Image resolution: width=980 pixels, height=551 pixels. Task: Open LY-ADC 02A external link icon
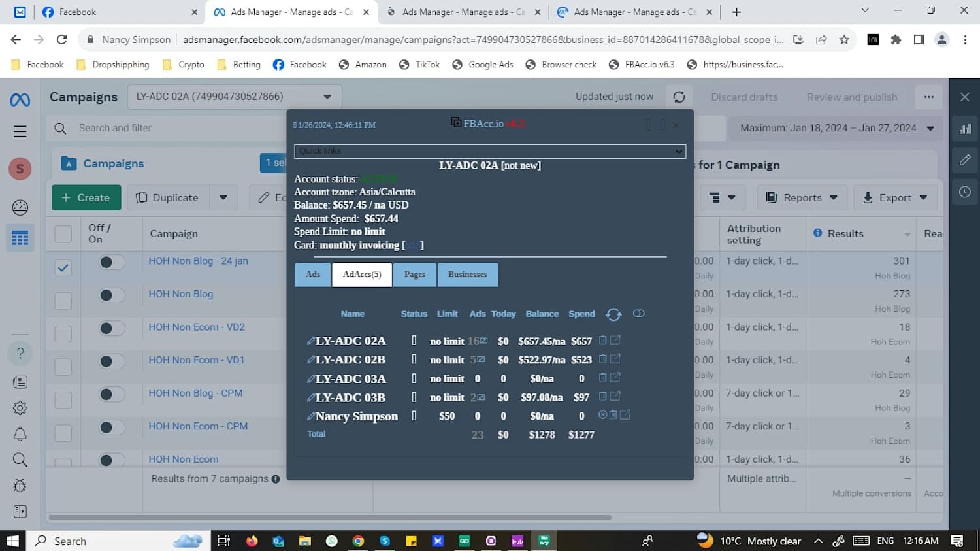[x=615, y=341]
